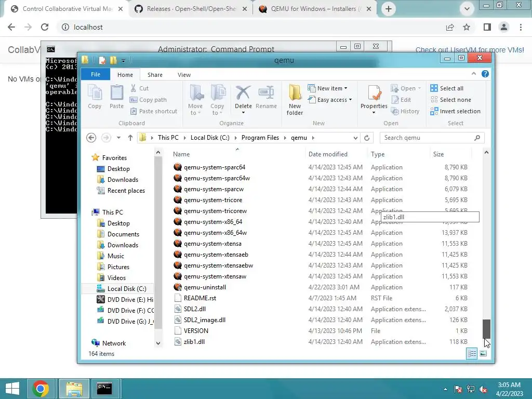Switch to Open-Shell Releases tab

pyautogui.click(x=191, y=9)
